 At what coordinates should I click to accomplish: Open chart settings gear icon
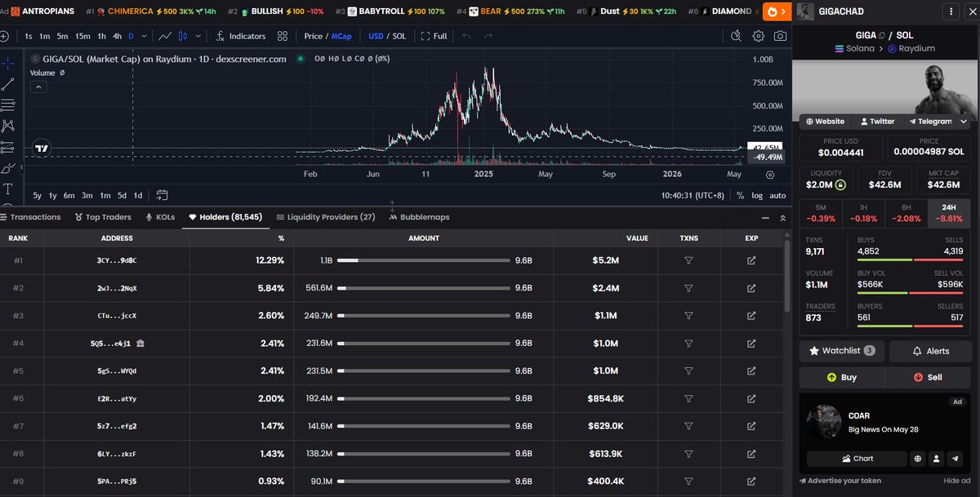(759, 36)
